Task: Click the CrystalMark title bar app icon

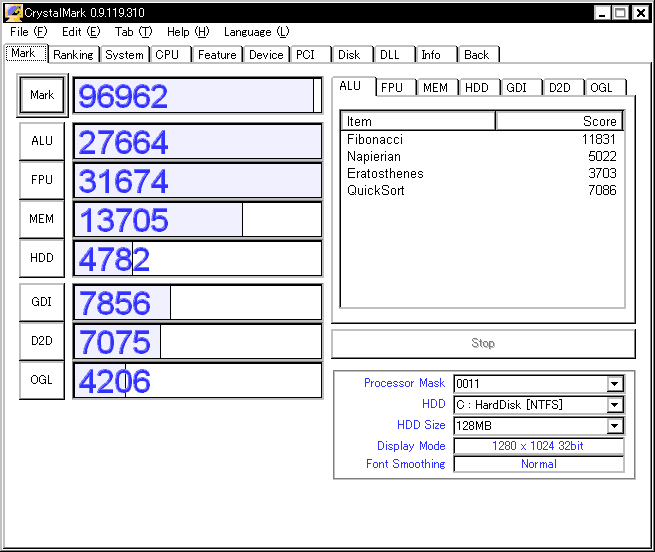Action: [13, 13]
